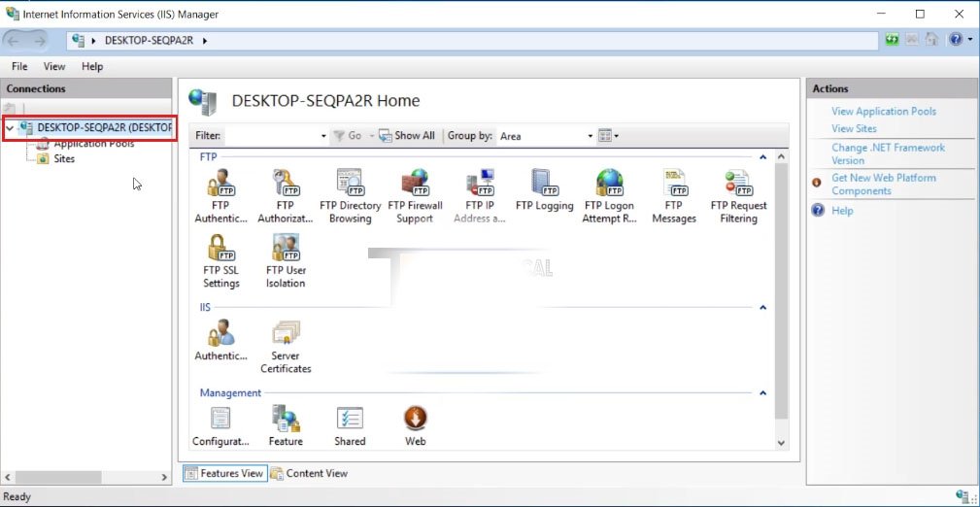
Task: Click scroll up arrow of features list
Action: [x=781, y=155]
